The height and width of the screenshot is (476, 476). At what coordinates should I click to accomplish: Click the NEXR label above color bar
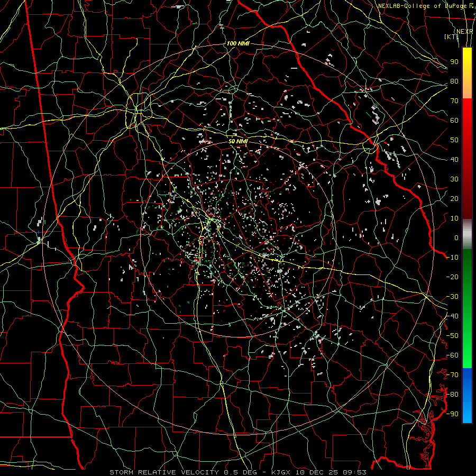465,32
